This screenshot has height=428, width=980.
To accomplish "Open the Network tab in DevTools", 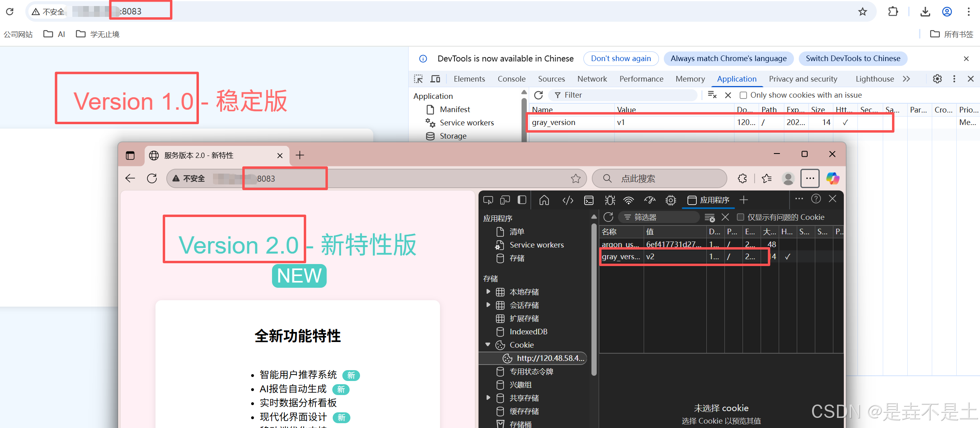I will pos(592,79).
